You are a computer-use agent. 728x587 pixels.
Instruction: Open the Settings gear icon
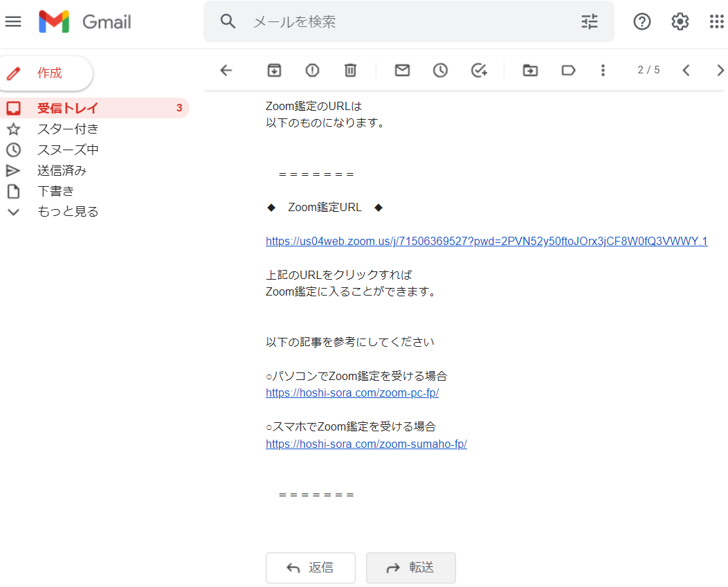click(x=680, y=21)
